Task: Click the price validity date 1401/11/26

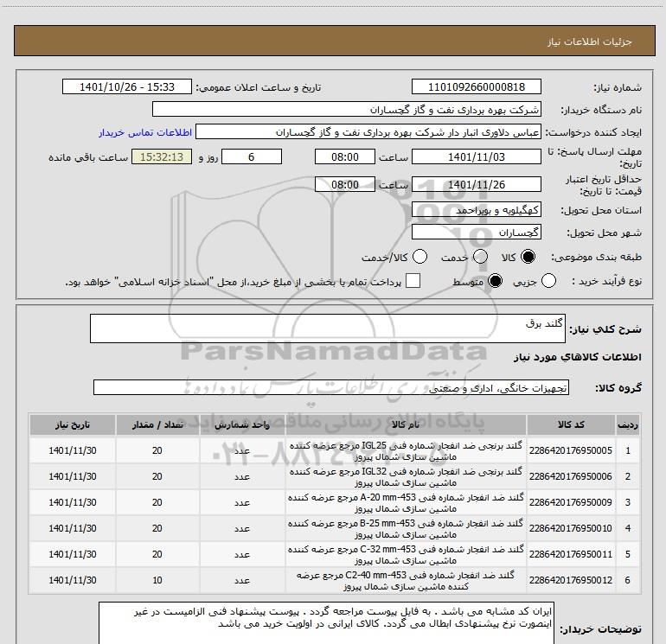Action: pyautogui.click(x=476, y=185)
